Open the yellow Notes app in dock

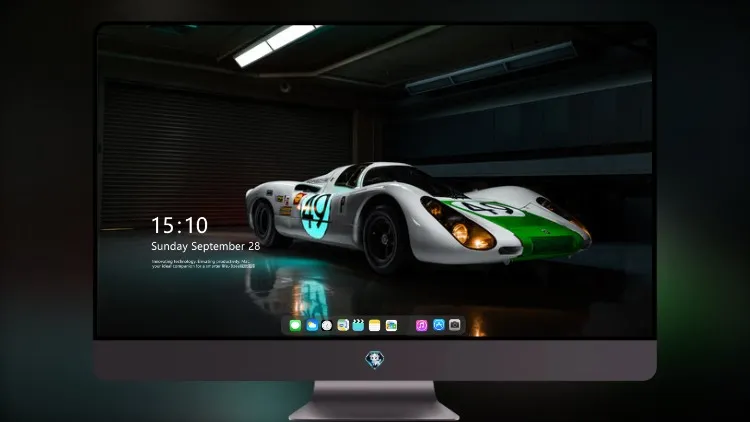tap(375, 325)
